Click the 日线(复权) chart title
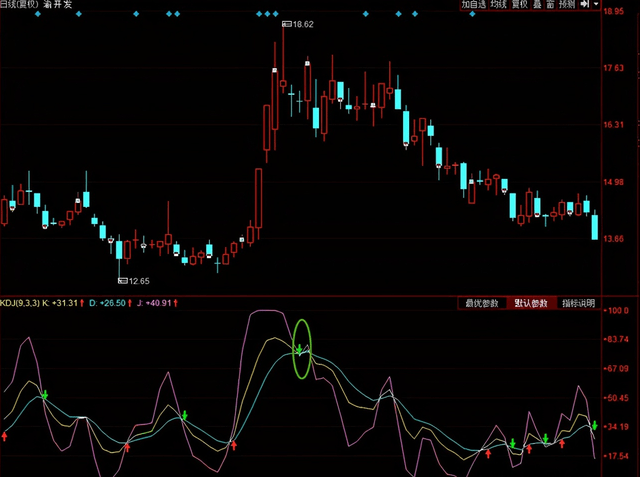Image resolution: width=640 pixels, height=477 pixels. (x=19, y=4)
